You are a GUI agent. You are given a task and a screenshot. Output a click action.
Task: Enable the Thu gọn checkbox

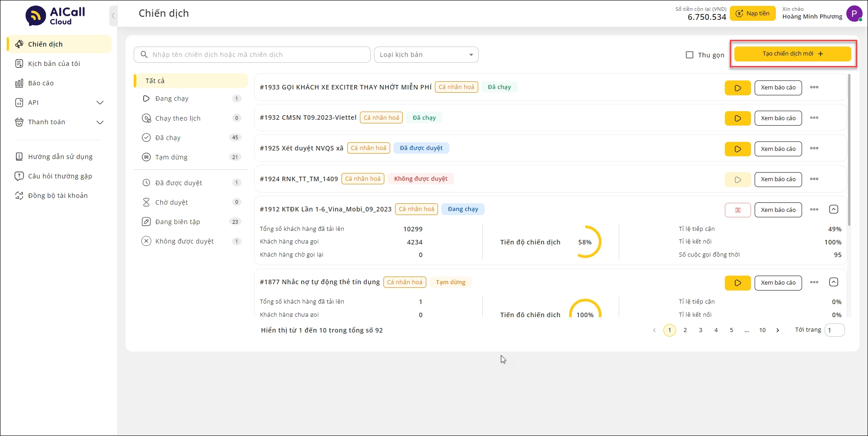pyautogui.click(x=690, y=55)
